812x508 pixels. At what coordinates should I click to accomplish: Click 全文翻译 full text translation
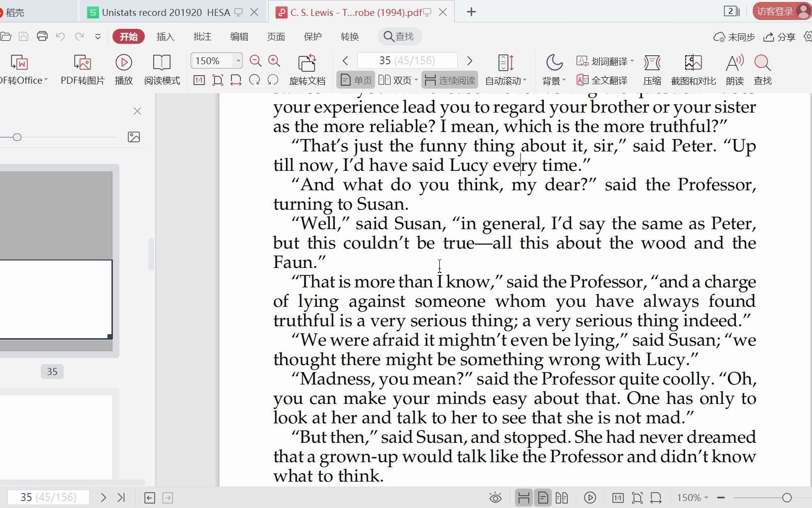click(x=602, y=80)
